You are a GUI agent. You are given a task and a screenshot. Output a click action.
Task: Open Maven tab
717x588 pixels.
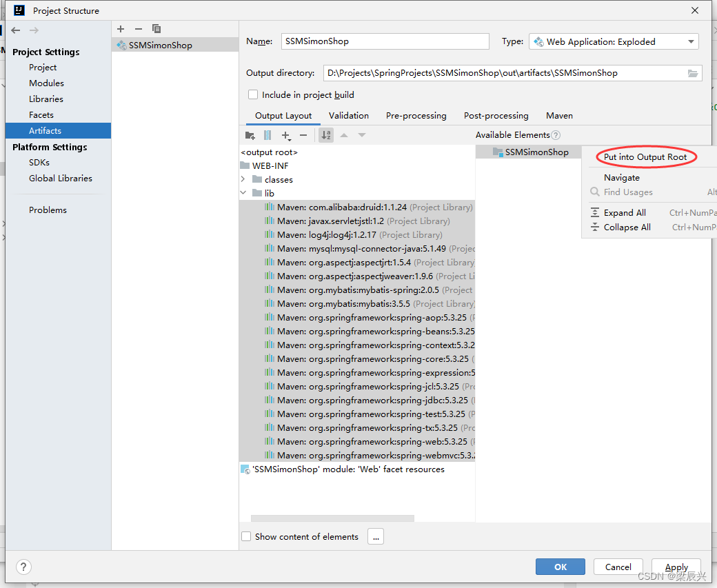559,116
